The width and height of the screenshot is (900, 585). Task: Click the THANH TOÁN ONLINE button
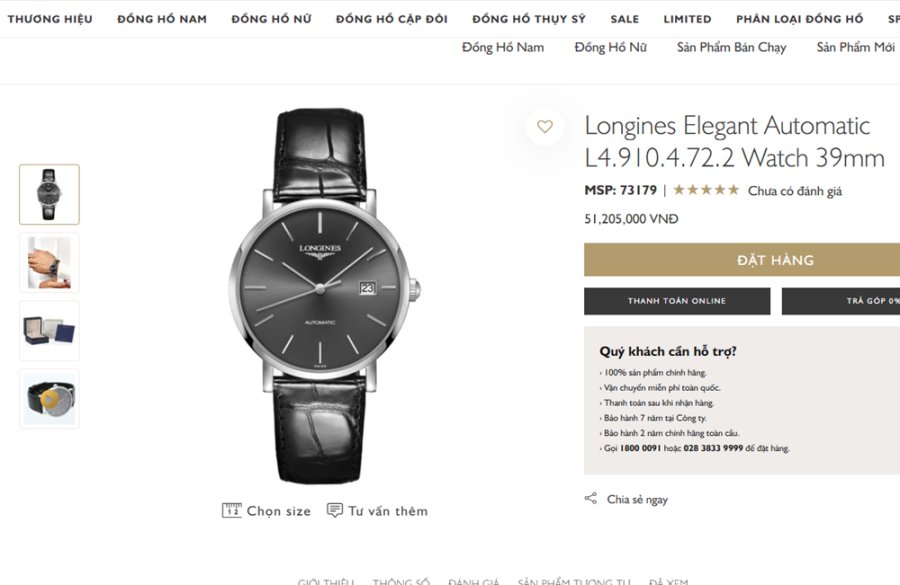click(x=677, y=301)
